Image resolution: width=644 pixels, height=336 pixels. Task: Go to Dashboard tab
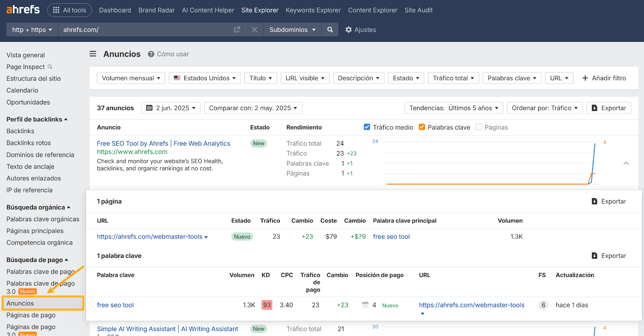pos(115,10)
